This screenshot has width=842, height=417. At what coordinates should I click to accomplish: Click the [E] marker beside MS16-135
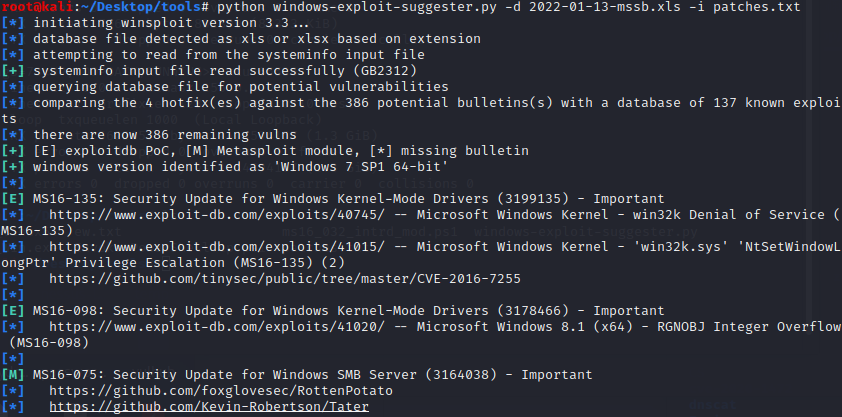pyautogui.click(x=13, y=199)
